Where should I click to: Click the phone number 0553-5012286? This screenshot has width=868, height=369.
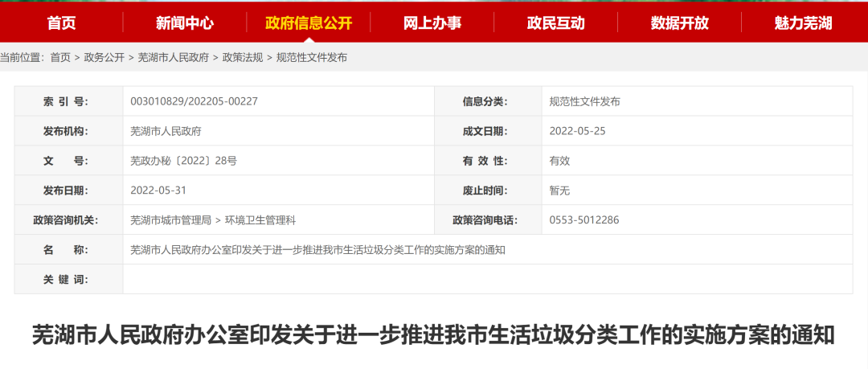tap(583, 219)
